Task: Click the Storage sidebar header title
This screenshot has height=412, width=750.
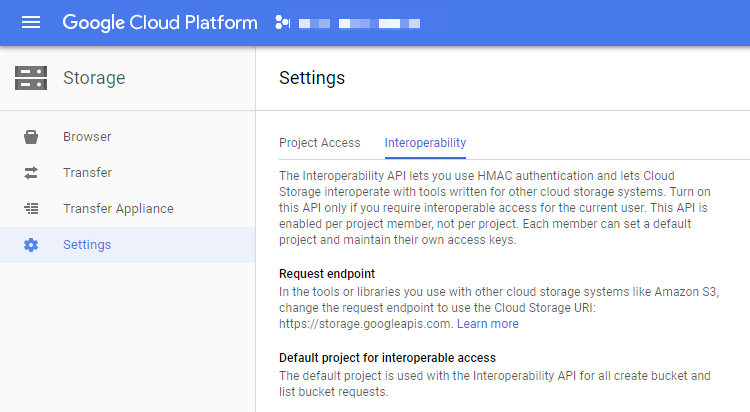Action: [94, 78]
